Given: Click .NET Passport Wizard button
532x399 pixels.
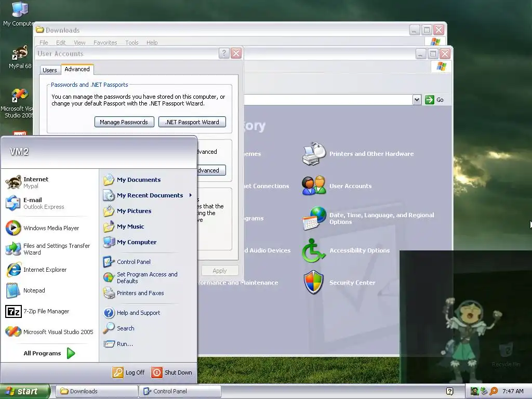Looking at the screenshot, I should click(192, 122).
